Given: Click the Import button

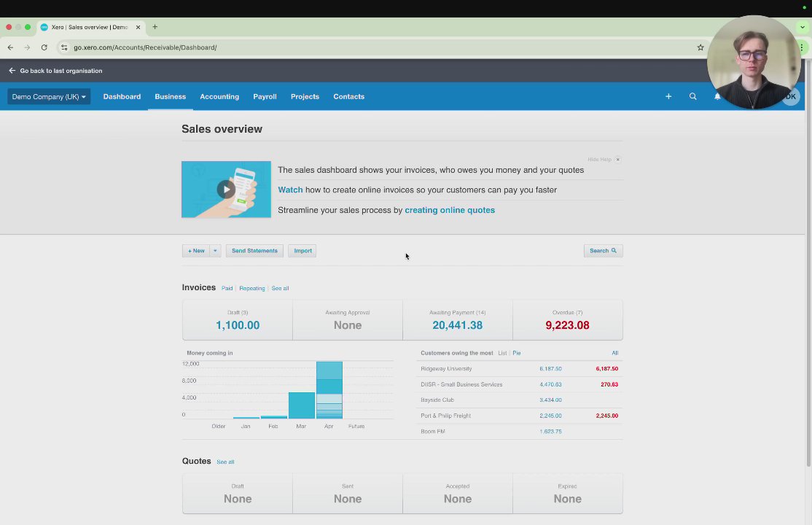Looking at the screenshot, I should [302, 251].
